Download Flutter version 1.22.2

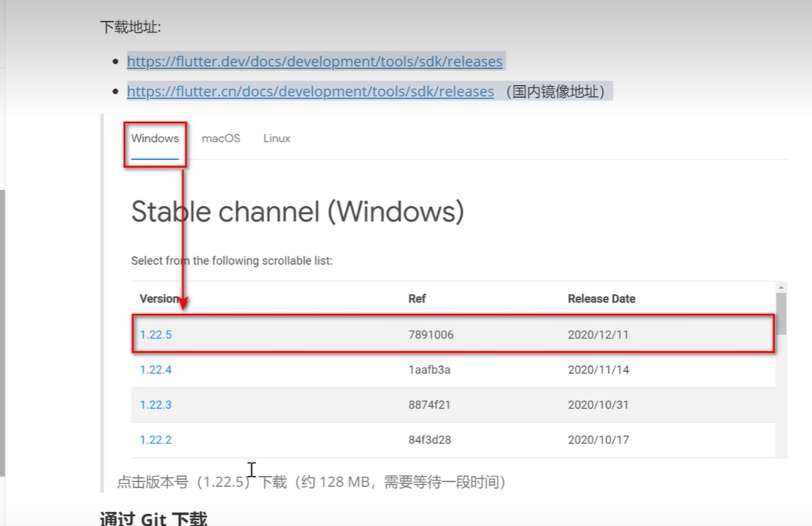click(156, 440)
